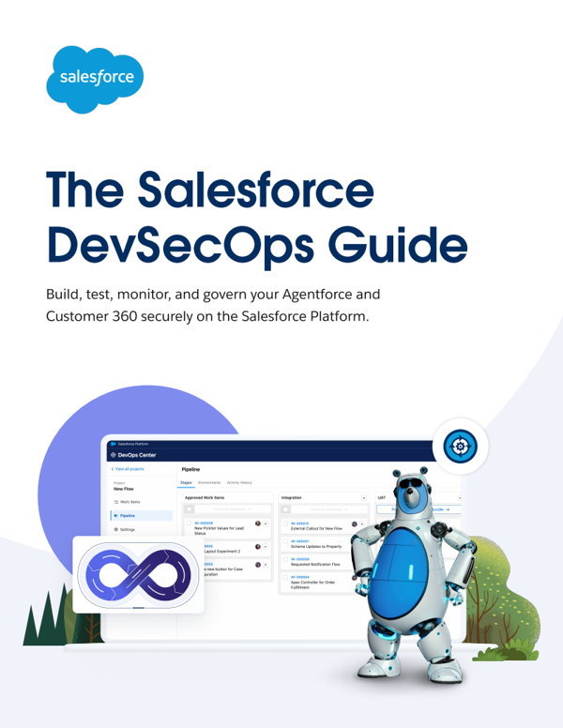Click 'Requested Notification Flow' item title
563x728 pixels.
pos(315,564)
